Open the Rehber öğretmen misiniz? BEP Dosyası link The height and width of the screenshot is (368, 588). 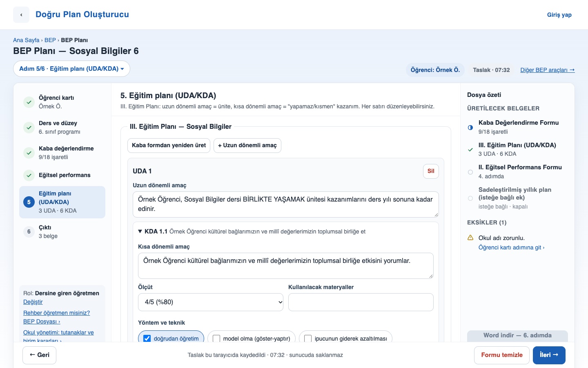coord(56,317)
